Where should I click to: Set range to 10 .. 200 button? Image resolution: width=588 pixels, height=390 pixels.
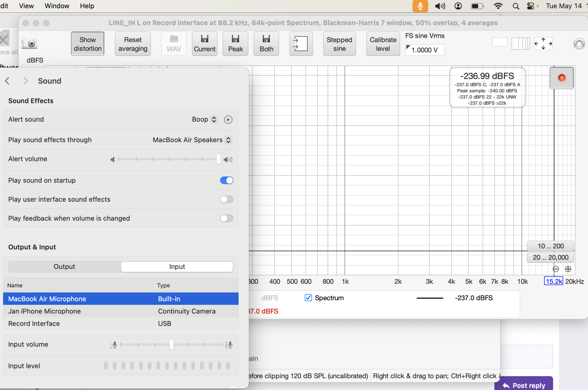click(550, 246)
